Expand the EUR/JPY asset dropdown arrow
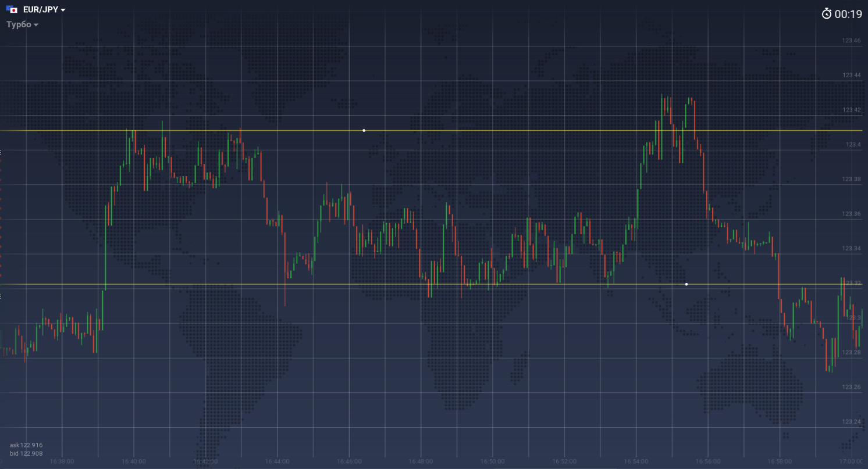Screen dimensions: 868x469 pyautogui.click(x=63, y=10)
